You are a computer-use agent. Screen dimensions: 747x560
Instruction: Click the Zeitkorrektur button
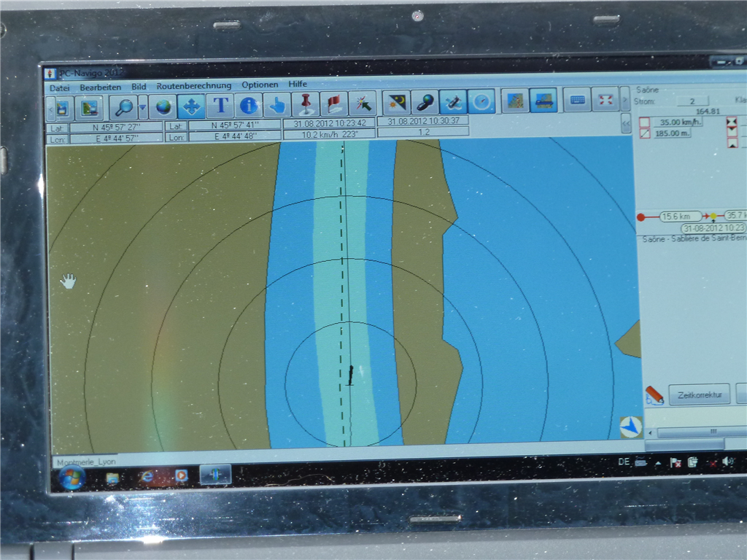click(x=699, y=395)
